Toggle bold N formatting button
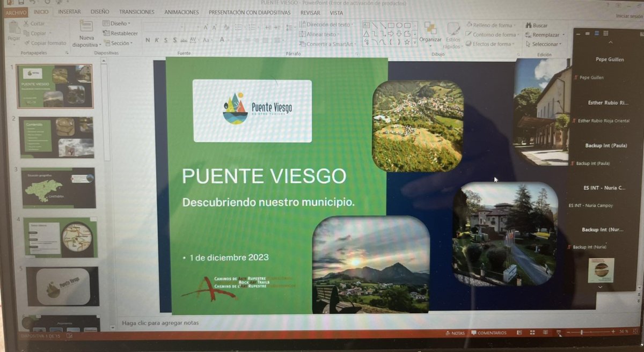 (148, 40)
